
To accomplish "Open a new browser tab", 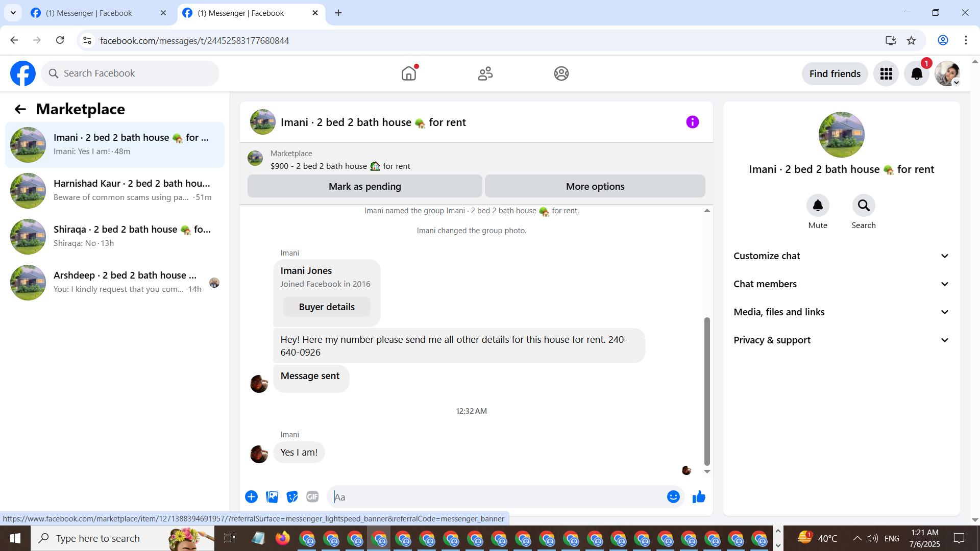I will [x=338, y=13].
